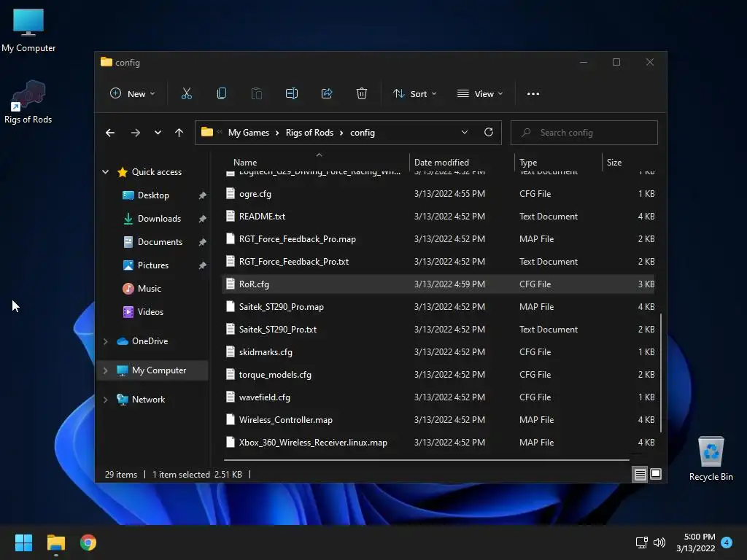Image resolution: width=747 pixels, height=560 pixels.
Task: Select skidmarks.cfg file
Action: click(438, 352)
